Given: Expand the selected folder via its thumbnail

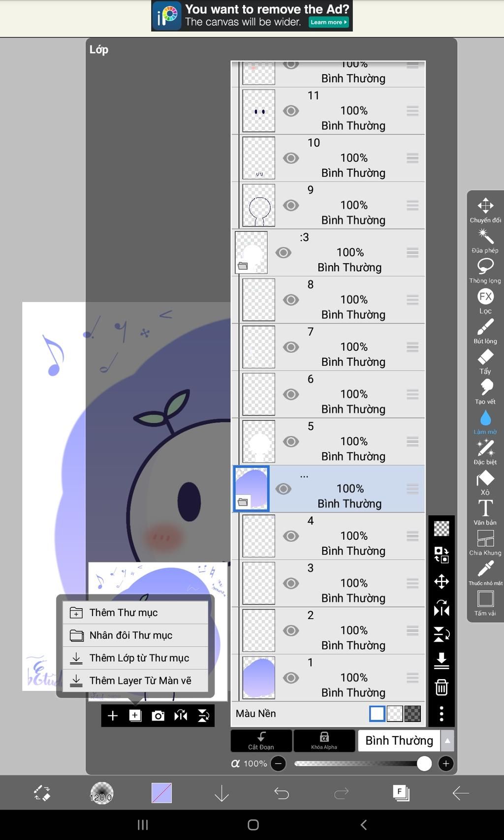Looking at the screenshot, I should [x=252, y=489].
